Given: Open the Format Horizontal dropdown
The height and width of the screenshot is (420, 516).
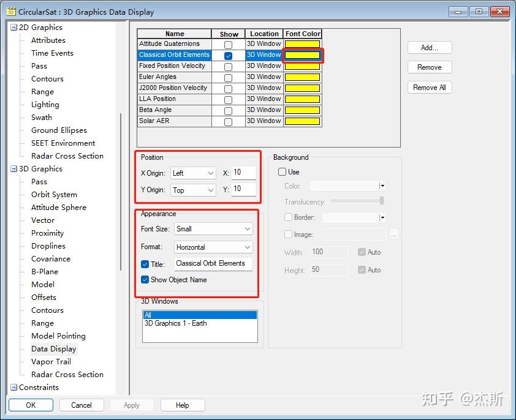Looking at the screenshot, I should [213, 247].
